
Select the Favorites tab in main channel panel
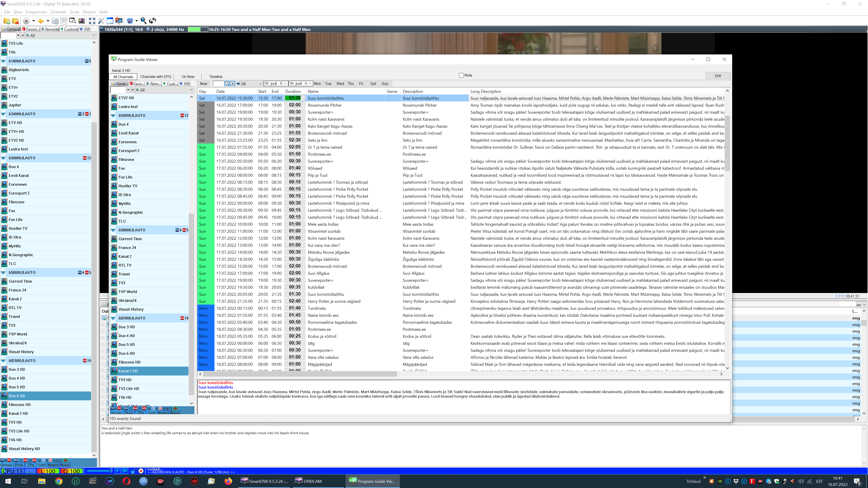click(31, 29)
